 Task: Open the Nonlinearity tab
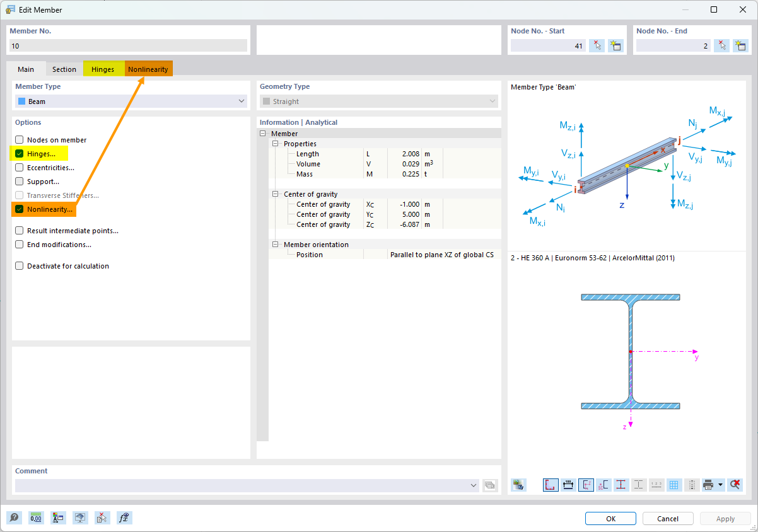(x=149, y=69)
